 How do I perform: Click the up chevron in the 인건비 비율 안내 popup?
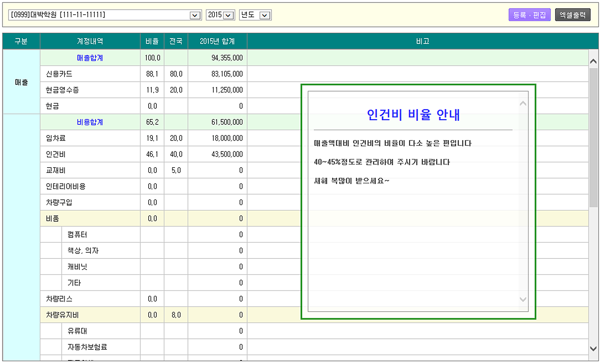[x=523, y=103]
